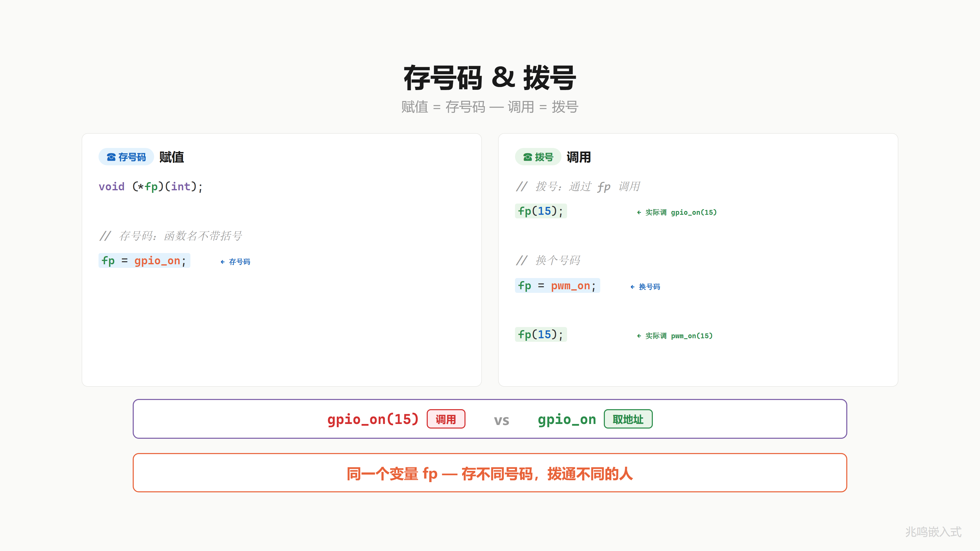Viewport: 980px width, 551px height.
Task: Click the 赋值 card heading
Action: [x=171, y=157]
